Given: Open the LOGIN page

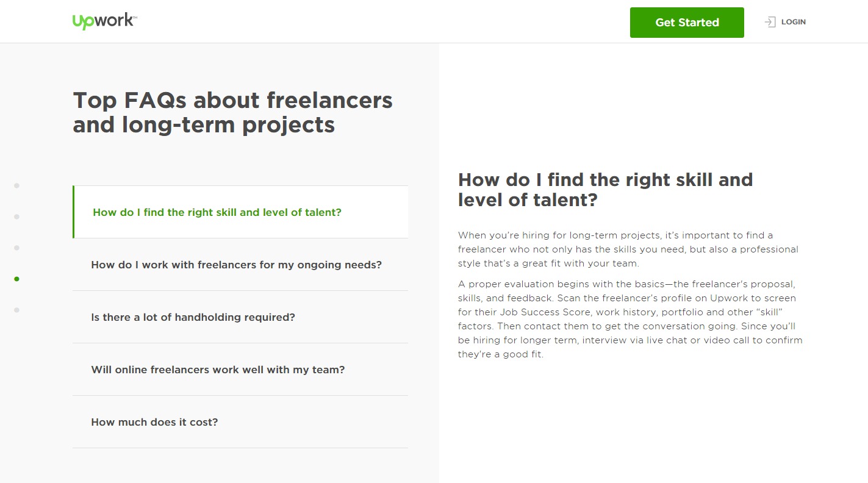Looking at the screenshot, I should click(794, 21).
